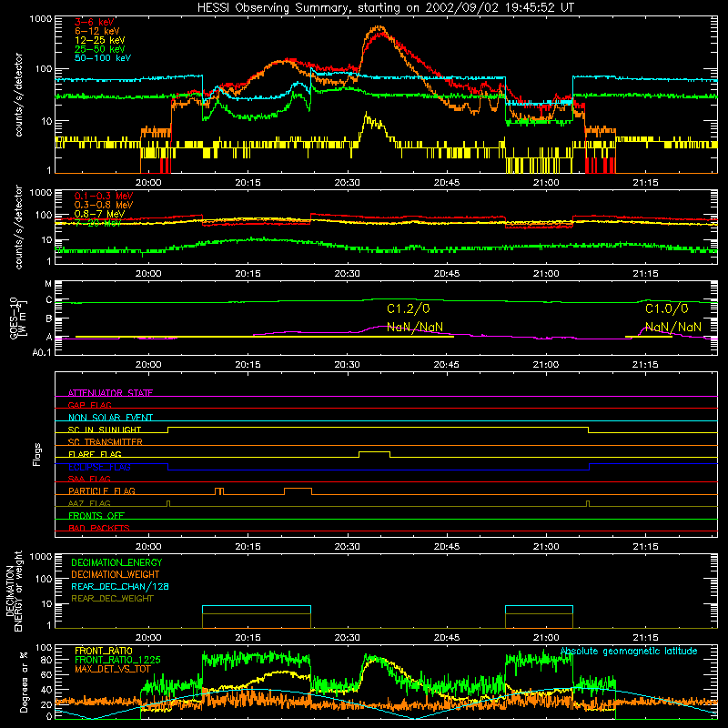Click the FRONT_RATIO_1225 legend label
This screenshot has height=728, width=728.
click(x=117, y=660)
